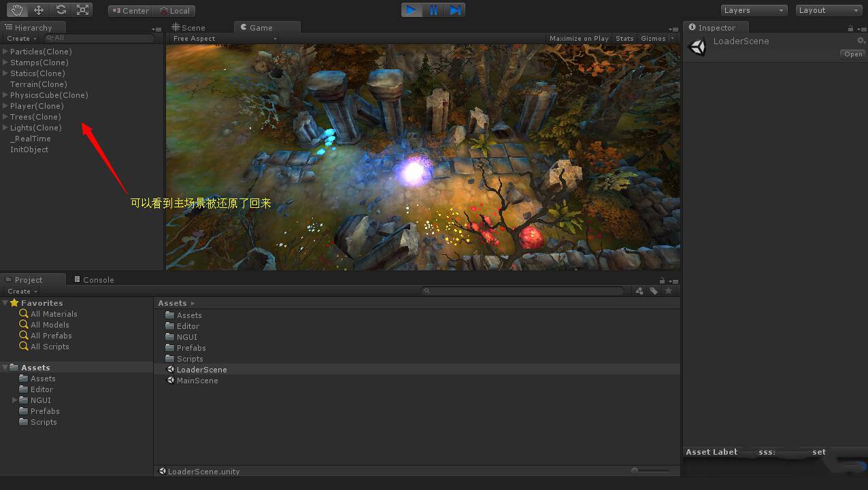868x490 pixels.
Task: Click the Assets breadcrumb
Action: (172, 303)
